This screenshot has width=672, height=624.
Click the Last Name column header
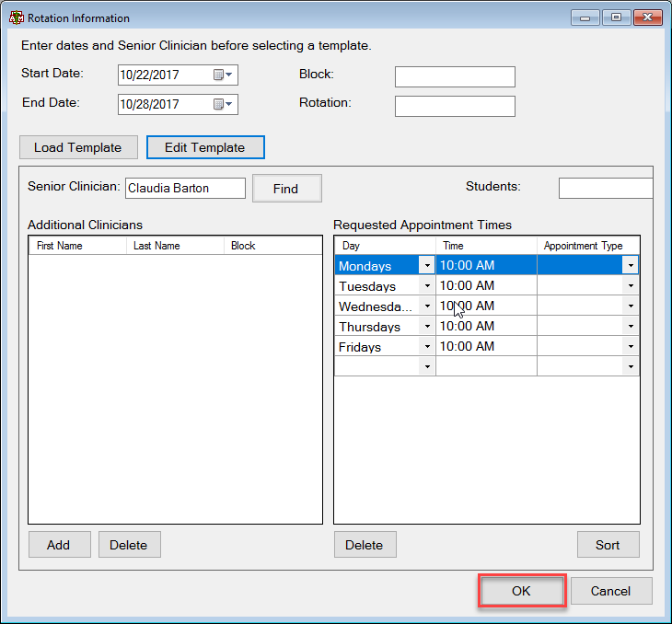coord(175,246)
